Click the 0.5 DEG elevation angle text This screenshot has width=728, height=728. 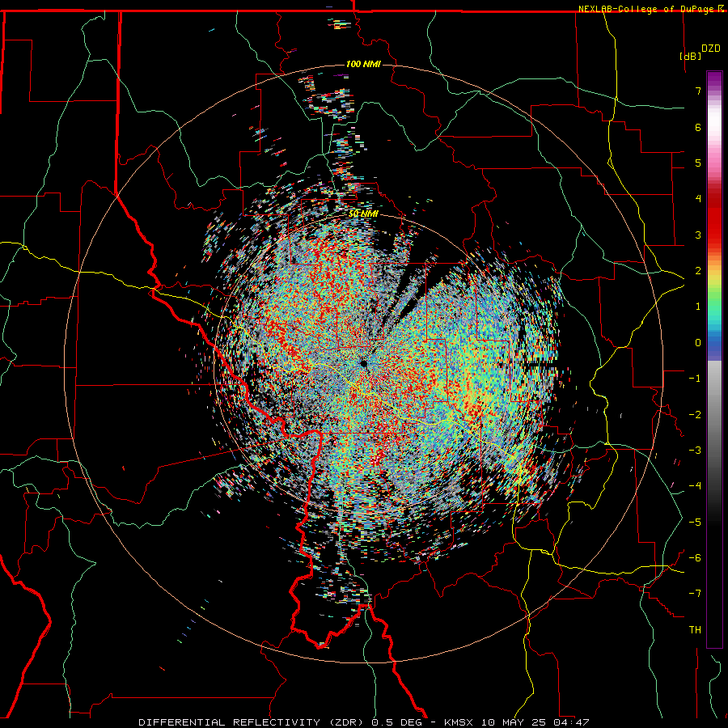click(397, 722)
